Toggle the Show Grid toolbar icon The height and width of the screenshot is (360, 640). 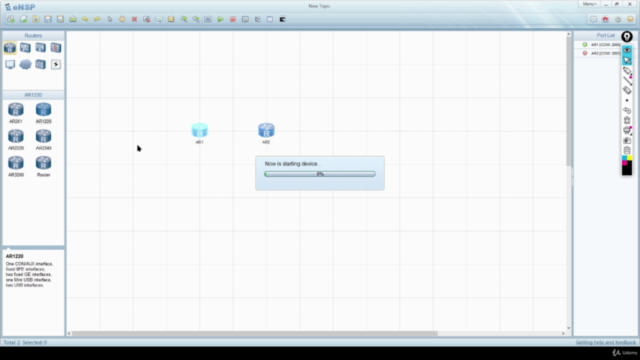[x=270, y=19]
